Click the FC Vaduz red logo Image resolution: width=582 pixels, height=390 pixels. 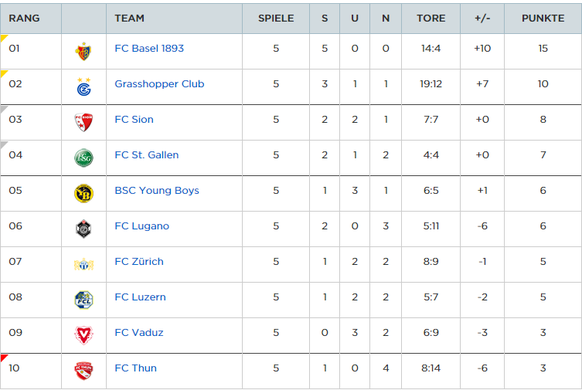tap(84, 335)
